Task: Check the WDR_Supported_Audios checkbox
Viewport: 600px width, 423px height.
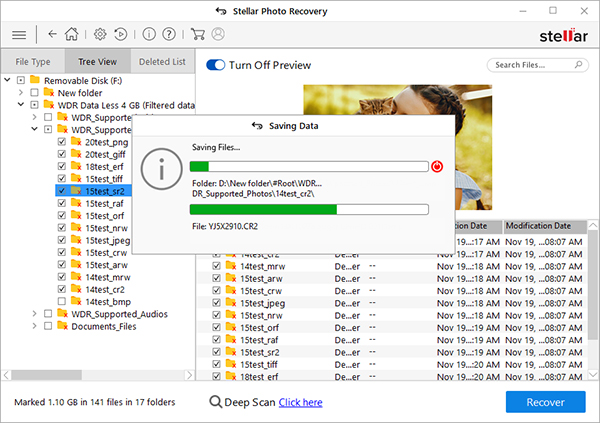Action: pos(48,314)
